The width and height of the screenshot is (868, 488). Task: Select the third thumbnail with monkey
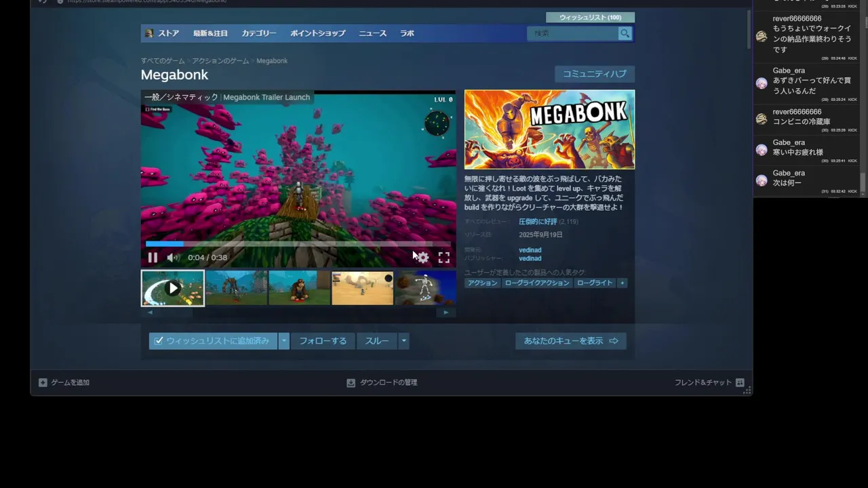(x=299, y=288)
